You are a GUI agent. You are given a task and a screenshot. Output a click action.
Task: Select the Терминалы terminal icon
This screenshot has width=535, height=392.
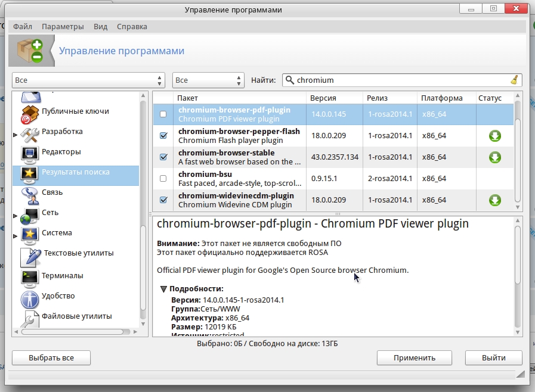[30, 278]
